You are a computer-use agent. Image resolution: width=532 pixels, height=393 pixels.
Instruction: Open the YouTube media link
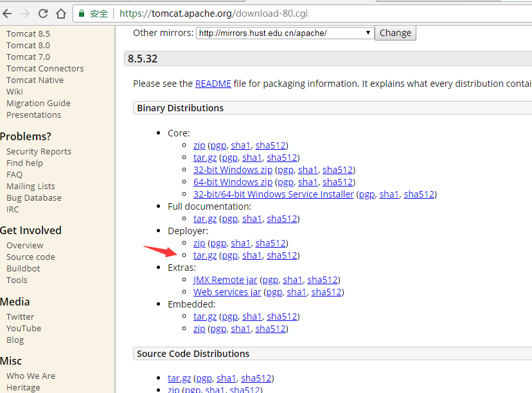[24, 328]
